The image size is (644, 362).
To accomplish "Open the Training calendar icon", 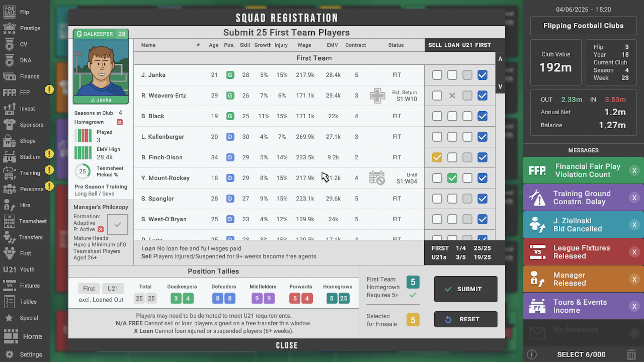I will pyautogui.click(x=9, y=173).
